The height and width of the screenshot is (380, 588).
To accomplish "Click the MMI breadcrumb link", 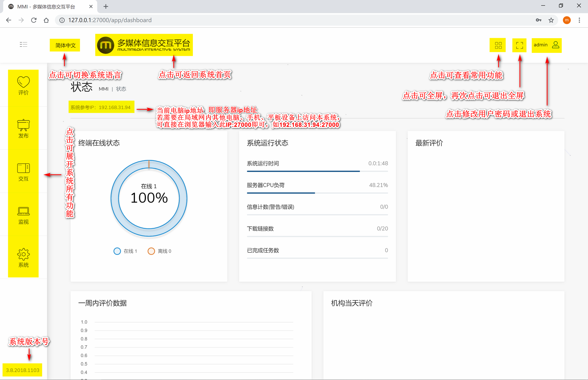I will click(x=103, y=89).
